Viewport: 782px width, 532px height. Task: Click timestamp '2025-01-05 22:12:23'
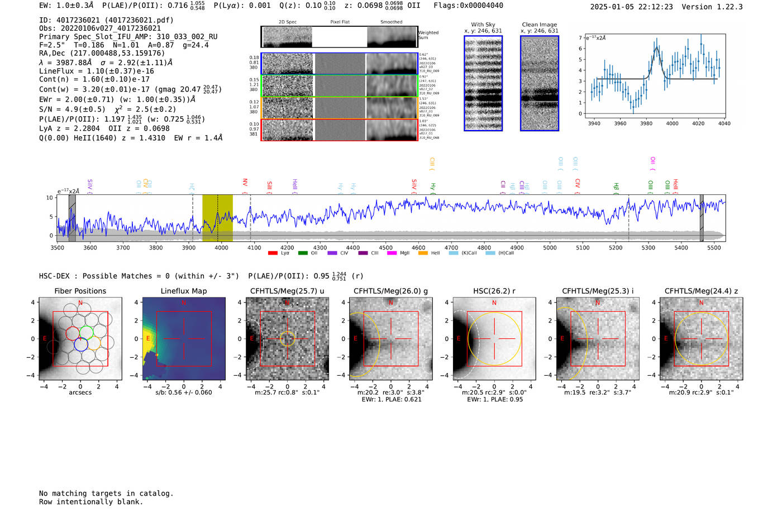click(632, 7)
